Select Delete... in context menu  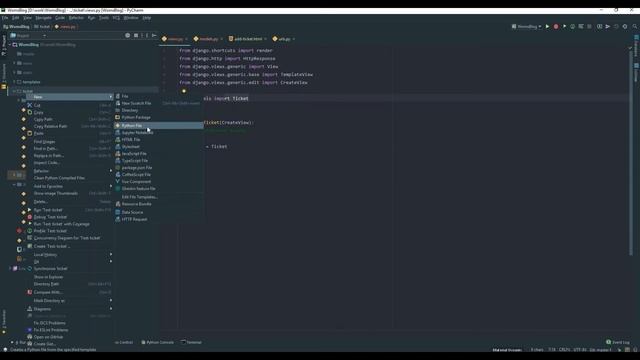[69, 202]
